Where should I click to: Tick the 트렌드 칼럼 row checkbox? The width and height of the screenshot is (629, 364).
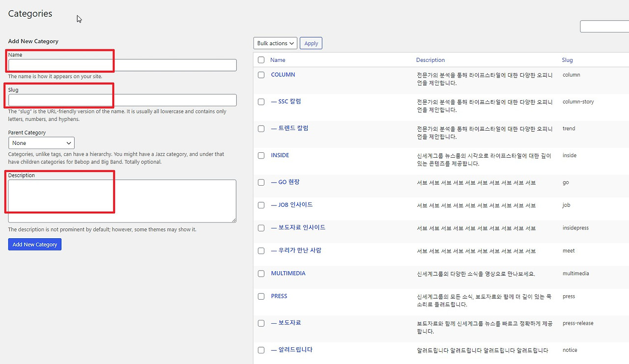pyautogui.click(x=261, y=129)
